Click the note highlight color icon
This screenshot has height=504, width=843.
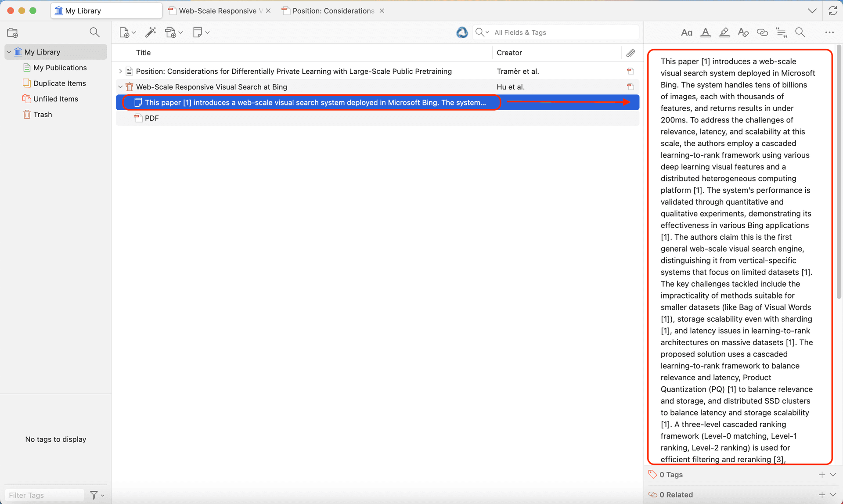(724, 32)
